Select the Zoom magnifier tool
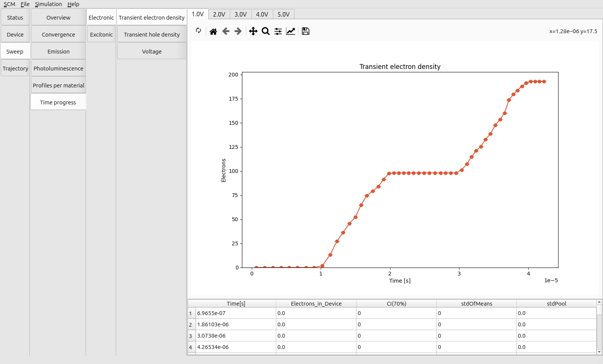 click(266, 31)
